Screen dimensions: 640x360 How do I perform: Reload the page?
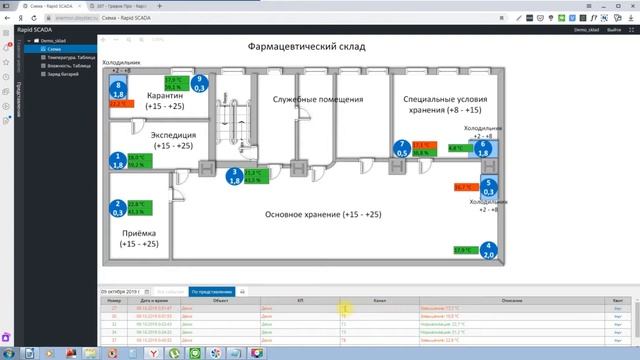pyautogui.click(x=34, y=18)
